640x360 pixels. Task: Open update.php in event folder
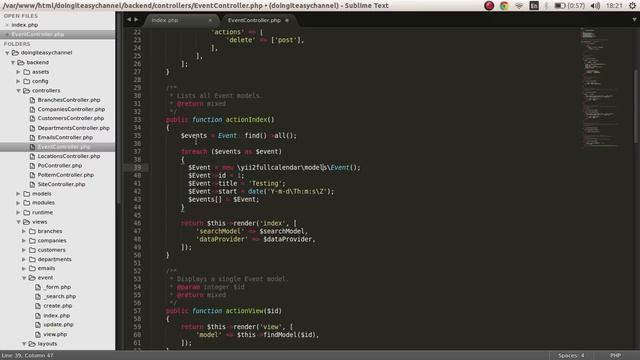(58, 324)
